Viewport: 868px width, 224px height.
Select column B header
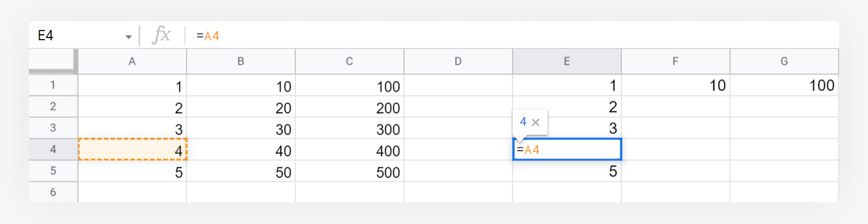[241, 61]
